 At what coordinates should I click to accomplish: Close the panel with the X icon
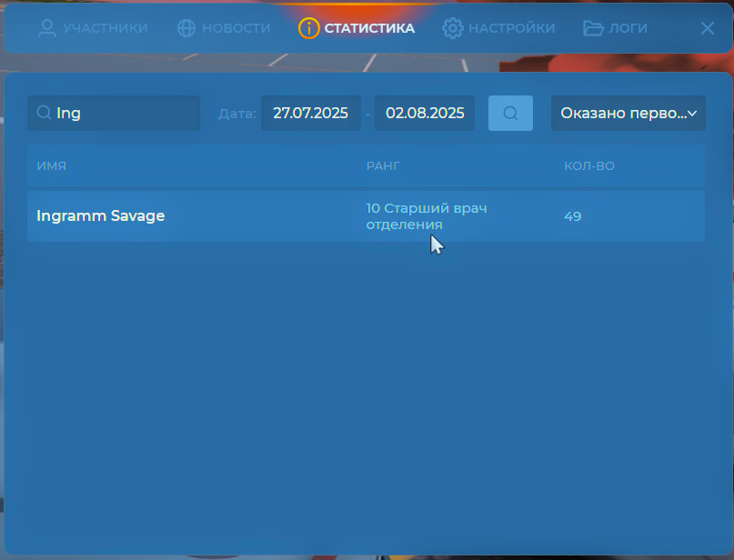pyautogui.click(x=708, y=28)
